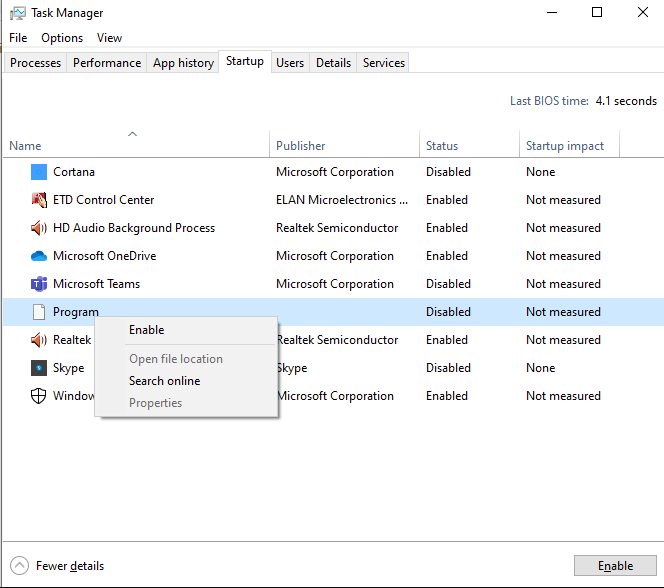Switch to the Details tab
664x588 pixels.
coord(333,63)
